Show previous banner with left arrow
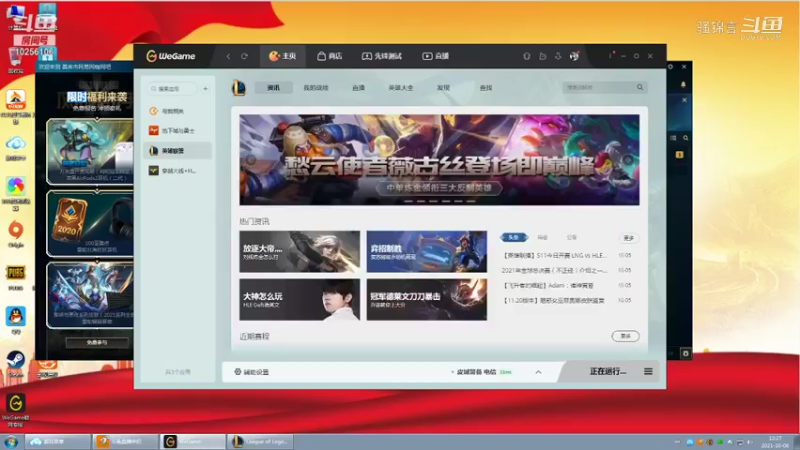800x450 pixels. click(x=251, y=160)
